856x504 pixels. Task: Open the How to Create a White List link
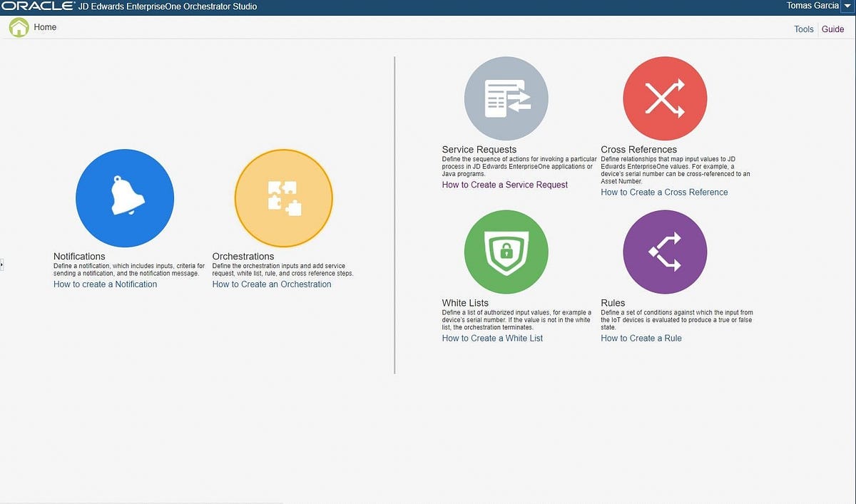tap(493, 338)
